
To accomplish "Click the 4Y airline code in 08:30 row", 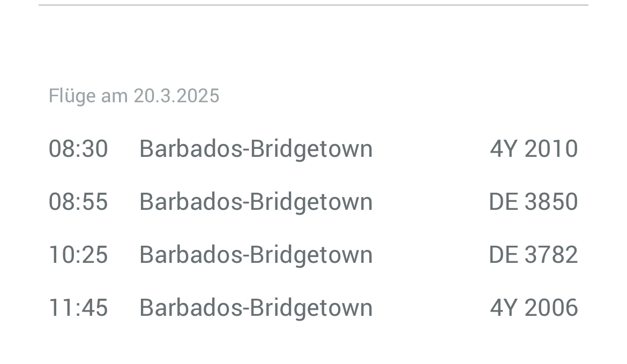I will tap(504, 149).
